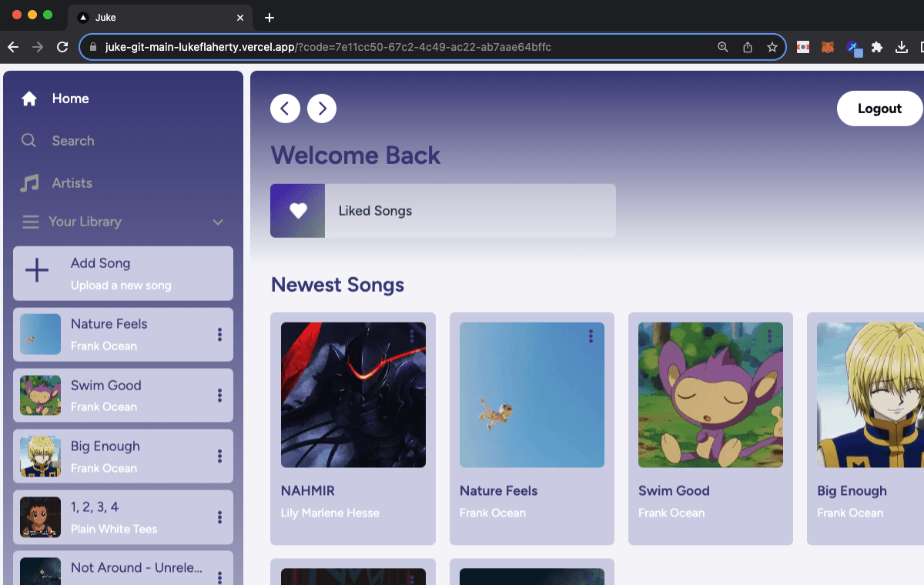The image size is (924, 585).
Task: Click the share icon in address bar
Action: pos(747,47)
